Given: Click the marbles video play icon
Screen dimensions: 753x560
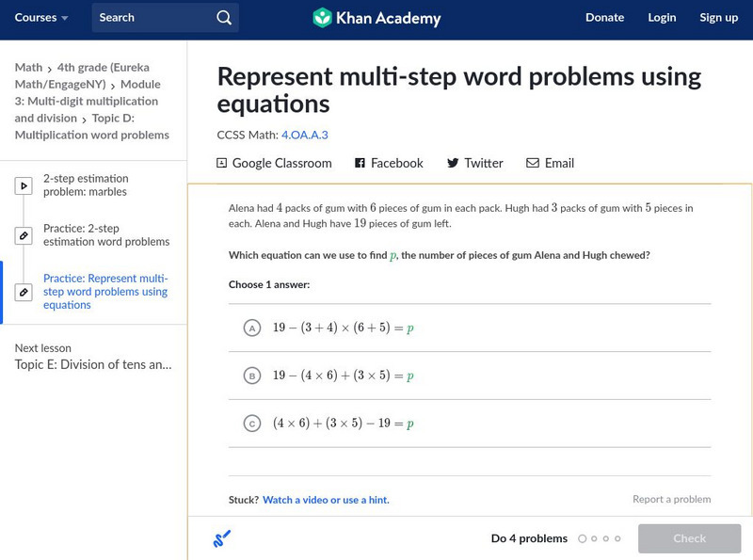Looking at the screenshot, I should [x=23, y=186].
